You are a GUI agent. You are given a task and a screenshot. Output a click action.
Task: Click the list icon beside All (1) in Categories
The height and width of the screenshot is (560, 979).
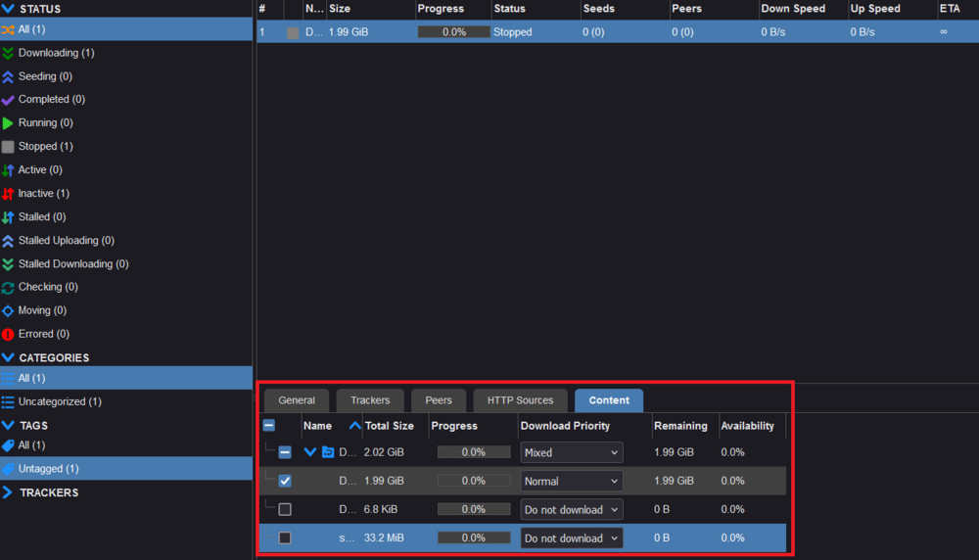pyautogui.click(x=8, y=378)
